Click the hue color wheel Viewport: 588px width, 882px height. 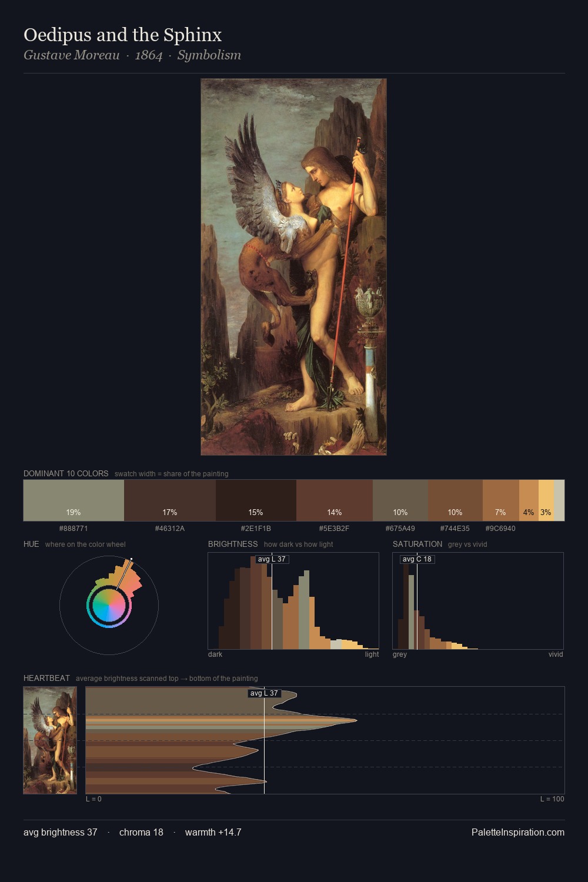[109, 605]
